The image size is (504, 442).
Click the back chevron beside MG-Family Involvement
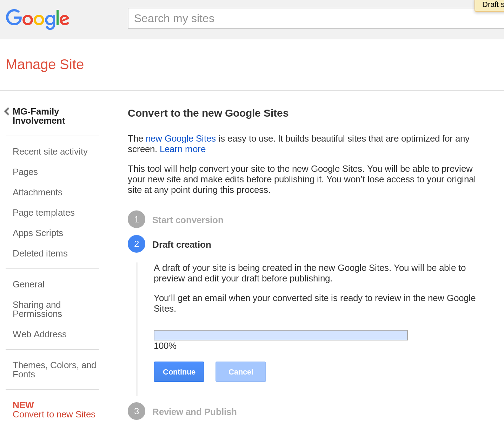[x=7, y=111]
